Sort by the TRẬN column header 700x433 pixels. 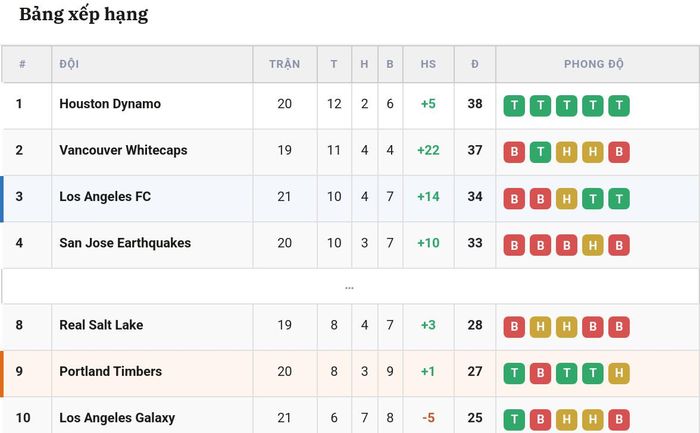click(284, 64)
